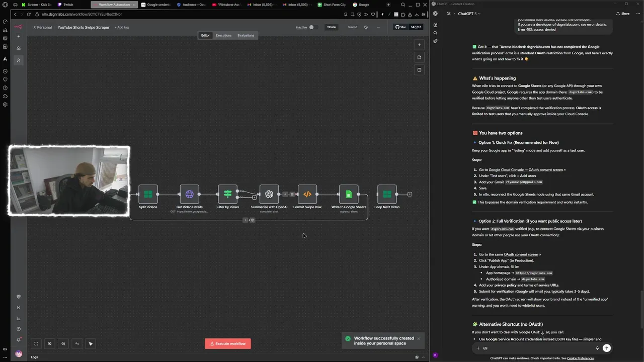Open Cookie Preferences link in ChatGPT
644x362 pixels.
point(580,358)
